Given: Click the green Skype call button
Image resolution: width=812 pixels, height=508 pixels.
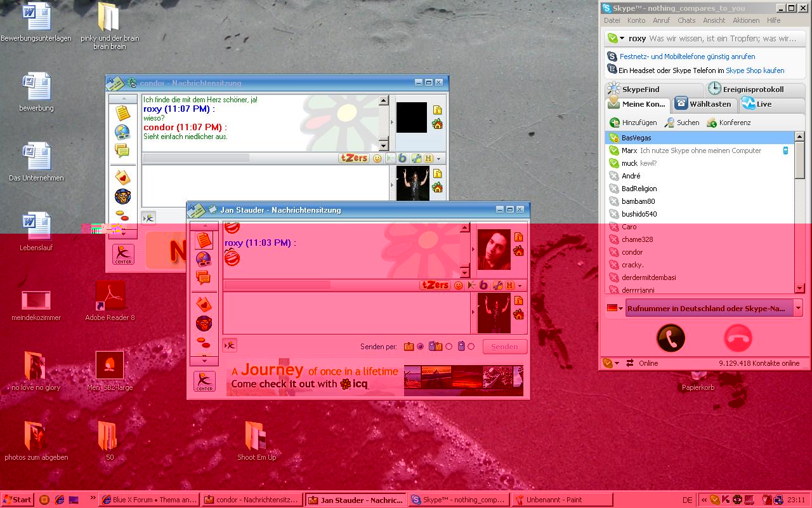Looking at the screenshot, I should pos(671,338).
